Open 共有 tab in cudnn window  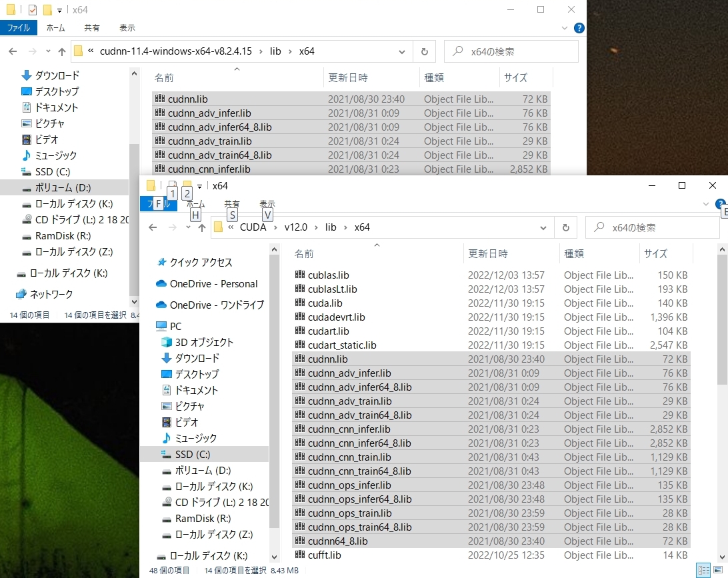click(x=91, y=28)
